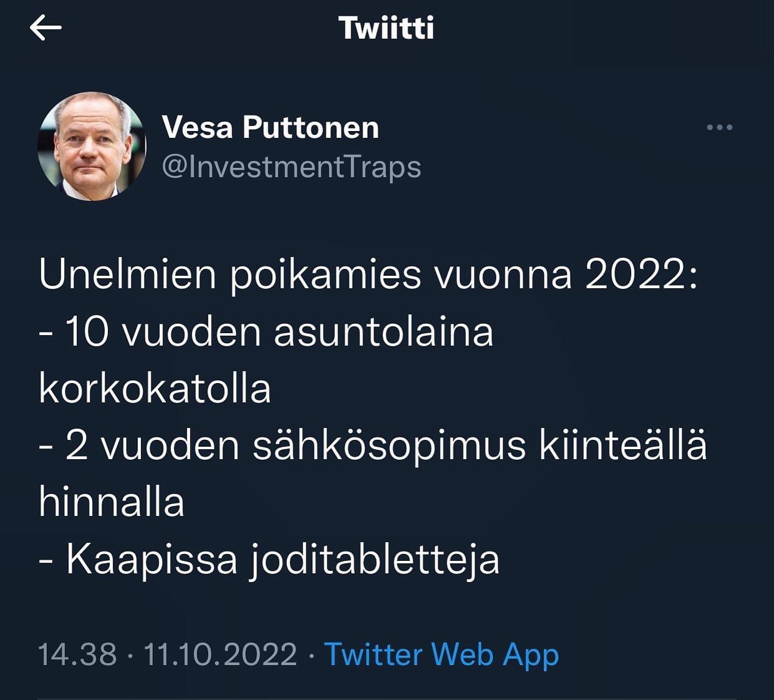Click the word "hinnalla"

coord(112,503)
